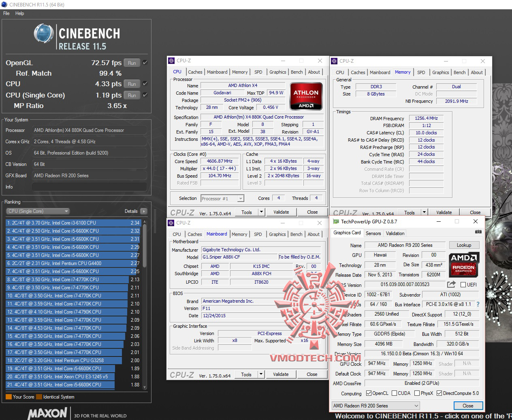Click the GPU-Z BIOS share/export icon
The height and width of the screenshot is (420, 512).
pos(451,284)
